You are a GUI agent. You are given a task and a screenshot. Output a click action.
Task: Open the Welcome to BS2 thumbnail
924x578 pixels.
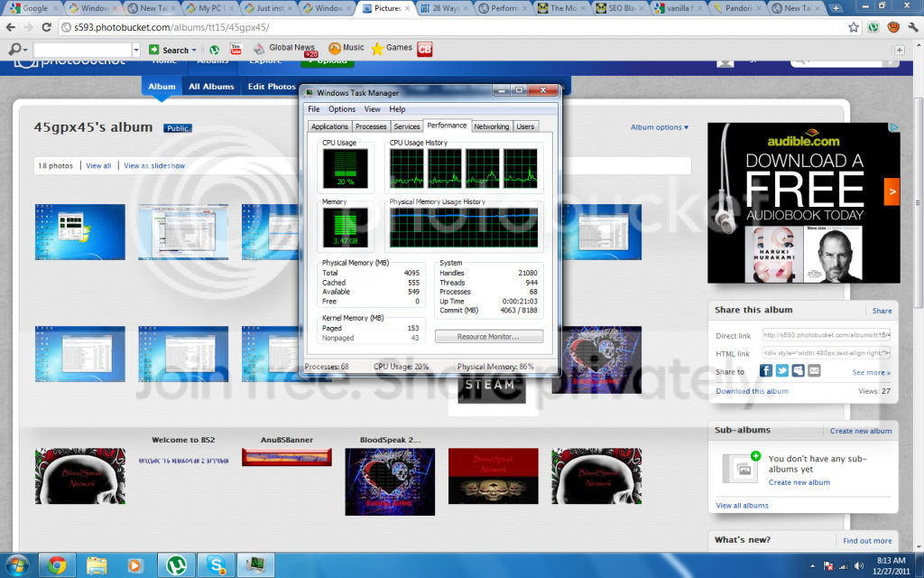pos(183,461)
